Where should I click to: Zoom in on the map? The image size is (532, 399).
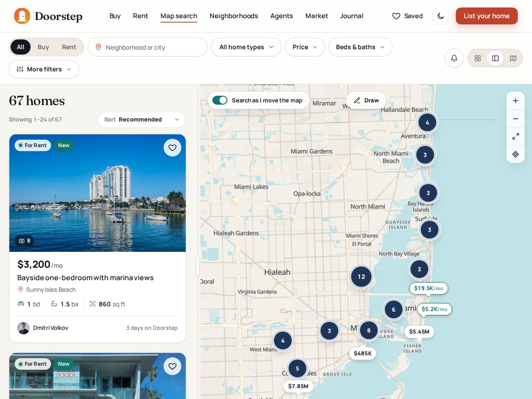pyautogui.click(x=516, y=101)
